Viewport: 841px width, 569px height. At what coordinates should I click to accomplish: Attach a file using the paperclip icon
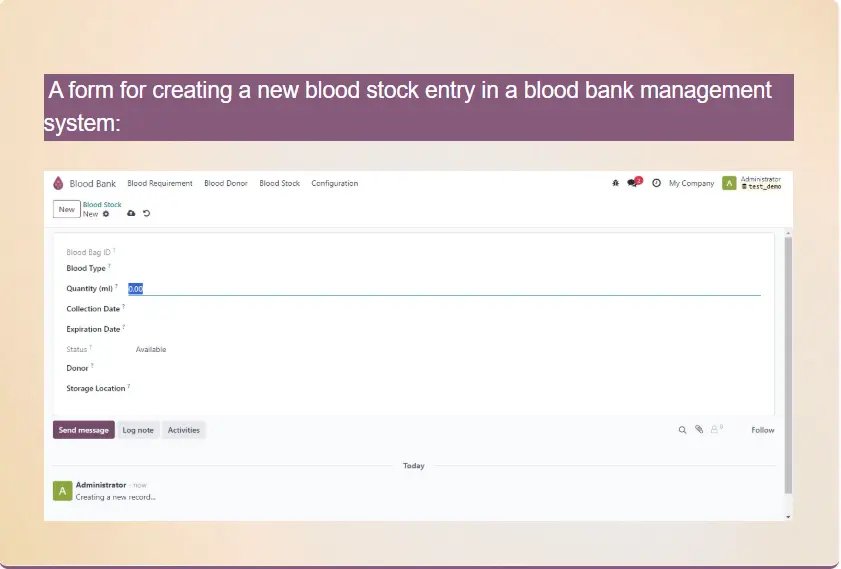[700, 430]
